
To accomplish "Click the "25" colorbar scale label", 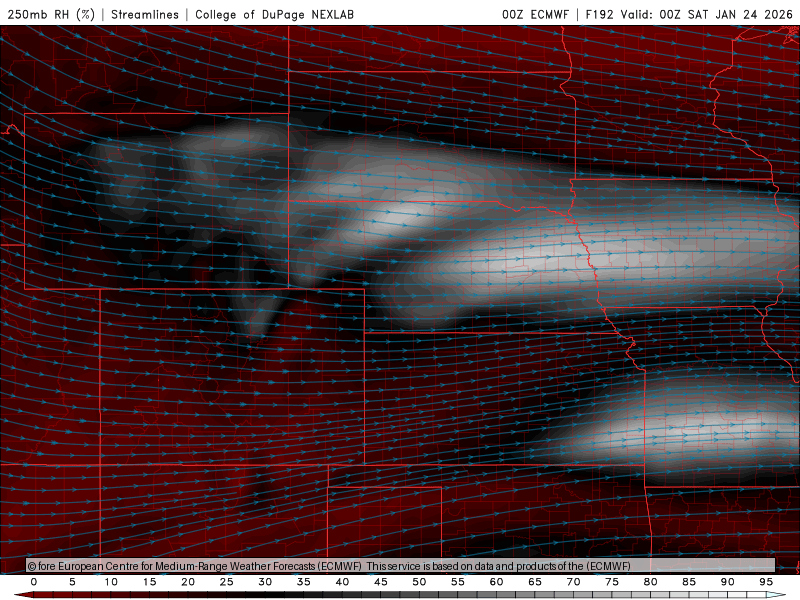I will [x=227, y=582].
